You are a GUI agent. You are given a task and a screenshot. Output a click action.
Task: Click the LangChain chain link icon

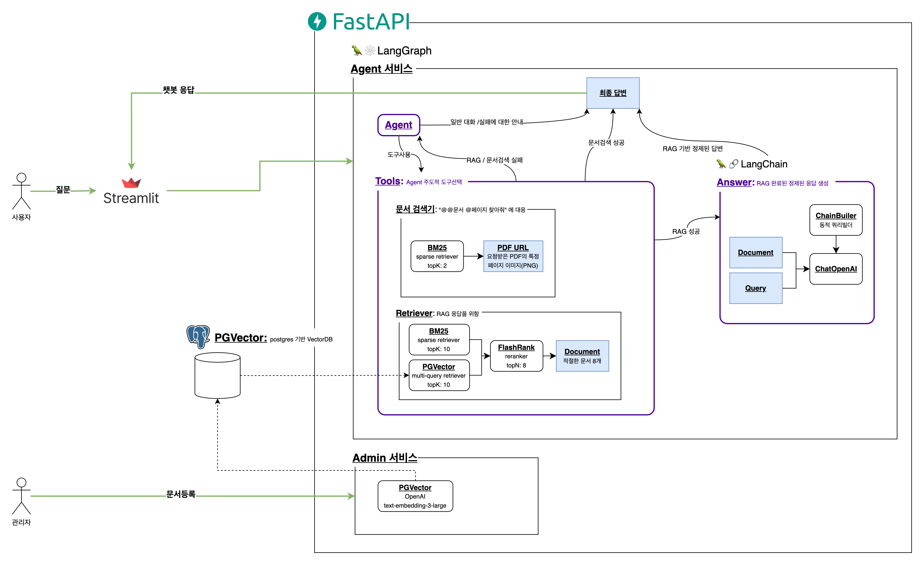click(733, 164)
